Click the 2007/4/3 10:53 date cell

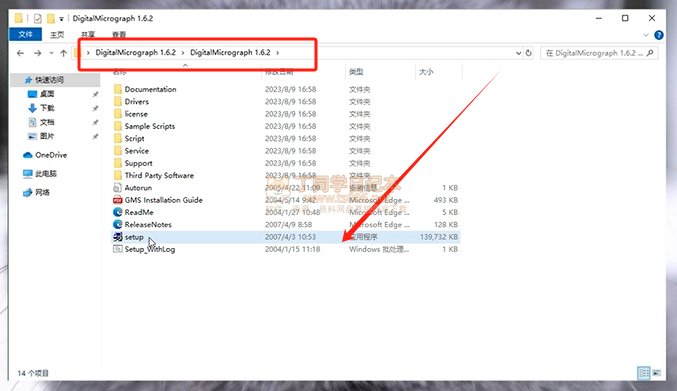pyautogui.click(x=290, y=237)
